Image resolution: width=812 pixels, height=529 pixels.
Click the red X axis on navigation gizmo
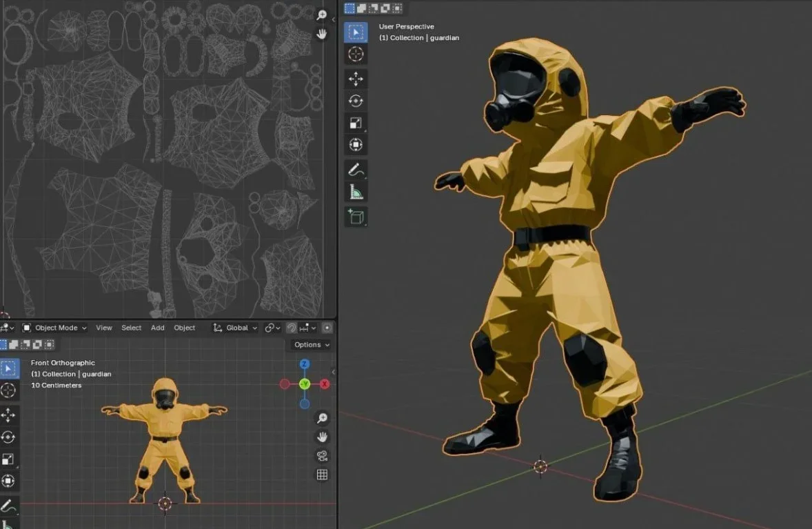[x=325, y=384]
